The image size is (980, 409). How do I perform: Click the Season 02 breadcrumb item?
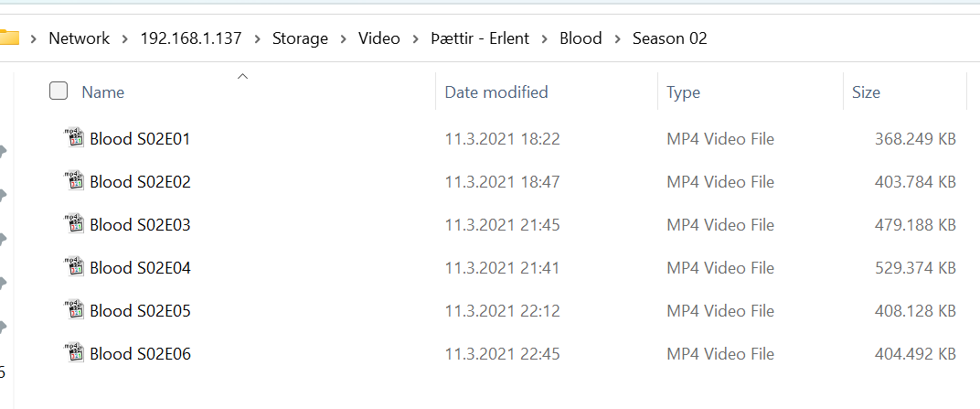(669, 38)
